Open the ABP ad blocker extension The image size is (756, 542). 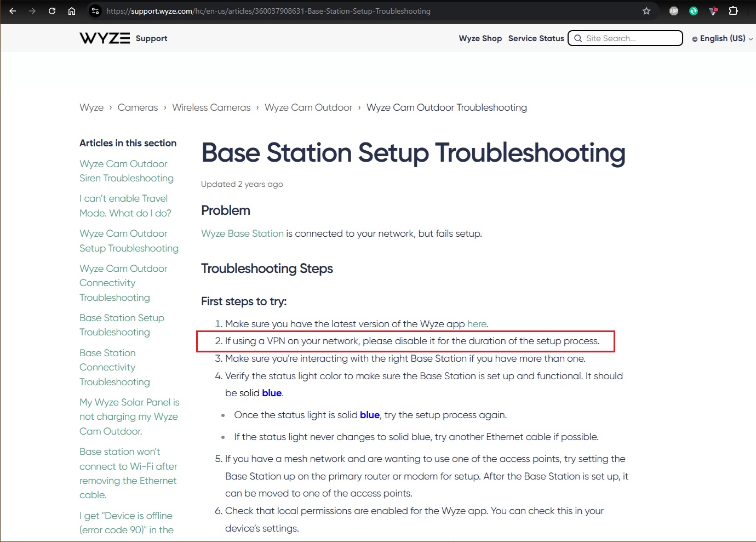(x=674, y=11)
